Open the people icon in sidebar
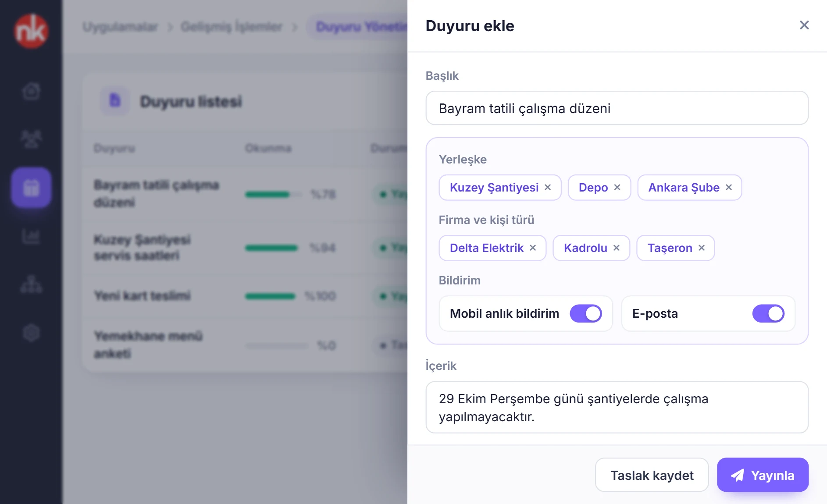The width and height of the screenshot is (827, 504). pos(31,139)
